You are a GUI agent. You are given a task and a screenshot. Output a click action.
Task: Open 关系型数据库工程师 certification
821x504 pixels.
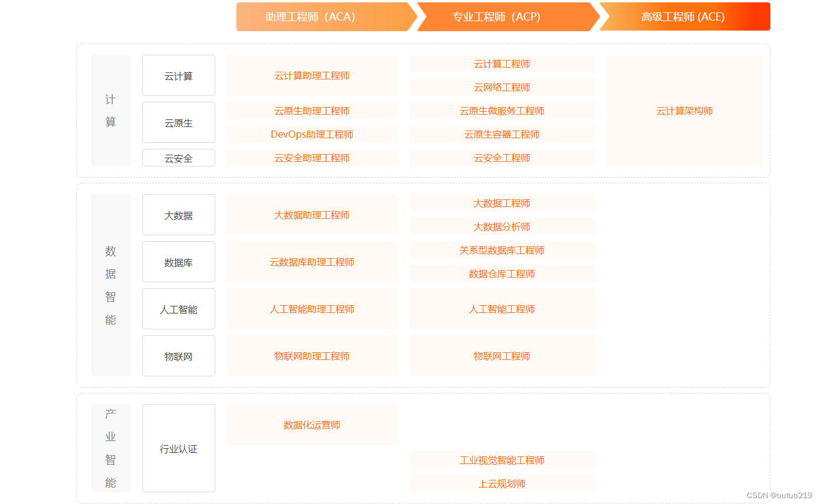click(x=502, y=250)
